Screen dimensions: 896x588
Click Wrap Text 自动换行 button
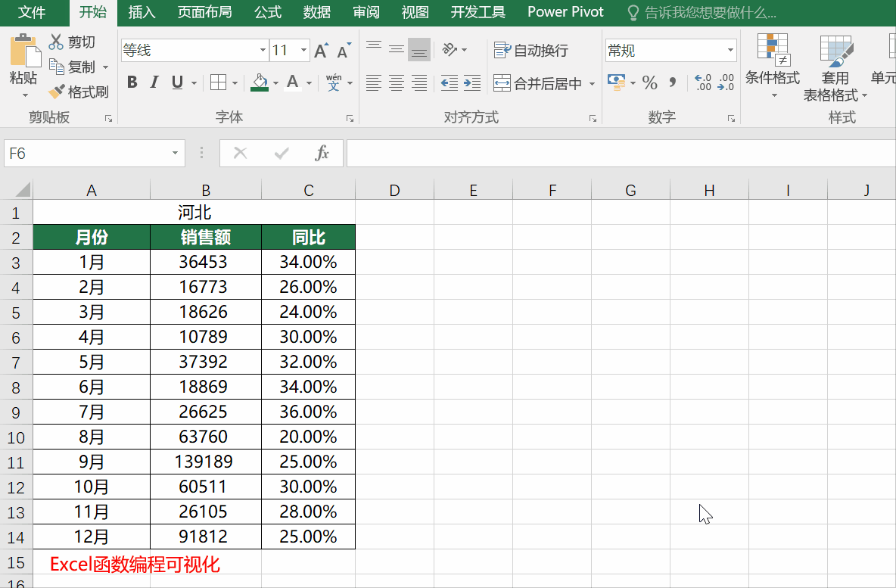click(530, 50)
